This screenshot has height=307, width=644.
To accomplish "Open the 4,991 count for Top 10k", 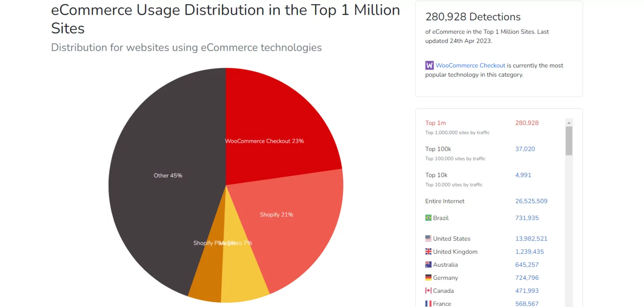I will pos(523,175).
